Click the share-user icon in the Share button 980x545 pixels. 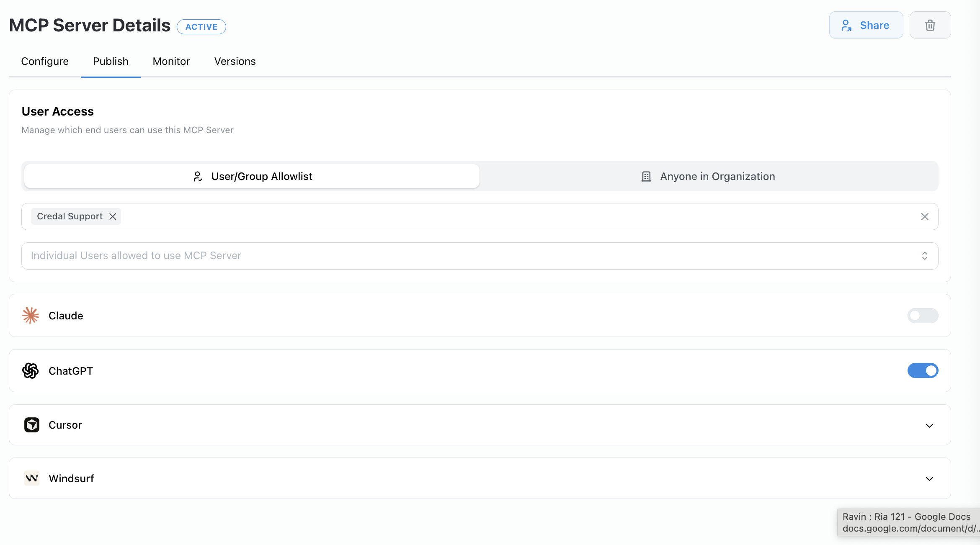[x=846, y=25]
